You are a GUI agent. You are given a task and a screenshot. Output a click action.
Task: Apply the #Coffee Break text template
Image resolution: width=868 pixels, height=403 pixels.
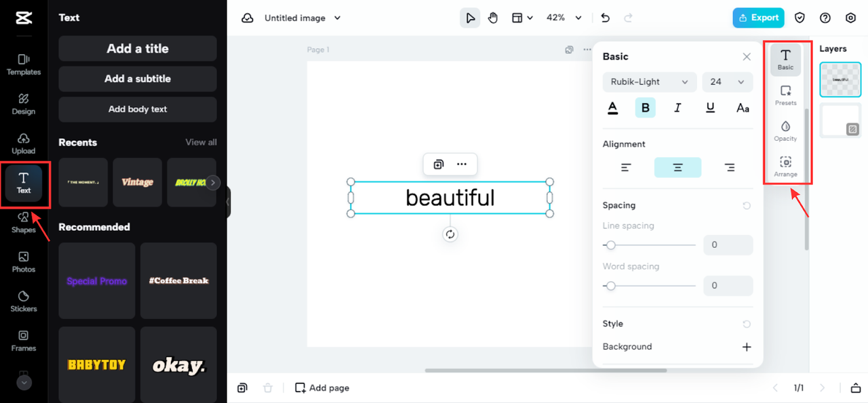click(x=179, y=281)
